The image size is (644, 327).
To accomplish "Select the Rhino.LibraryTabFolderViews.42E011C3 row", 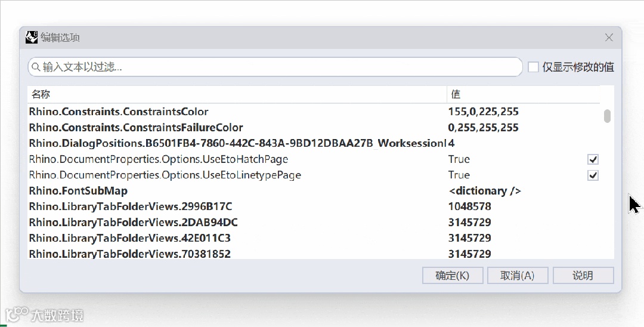I will [314, 238].
